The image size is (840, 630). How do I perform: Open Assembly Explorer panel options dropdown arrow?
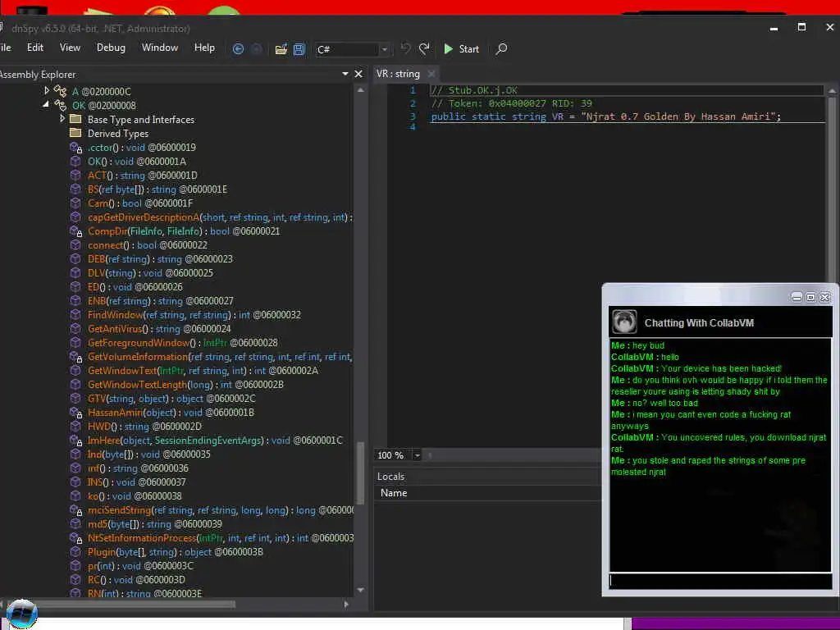click(345, 74)
